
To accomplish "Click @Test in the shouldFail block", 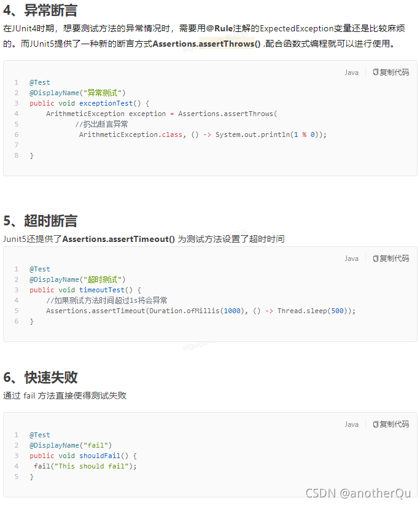I will click(40, 435).
